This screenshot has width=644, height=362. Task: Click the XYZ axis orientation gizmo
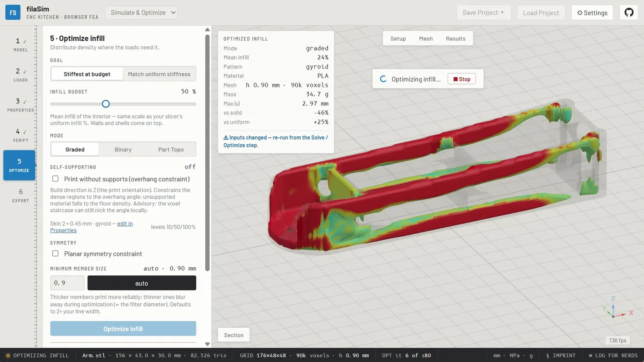tap(617, 308)
